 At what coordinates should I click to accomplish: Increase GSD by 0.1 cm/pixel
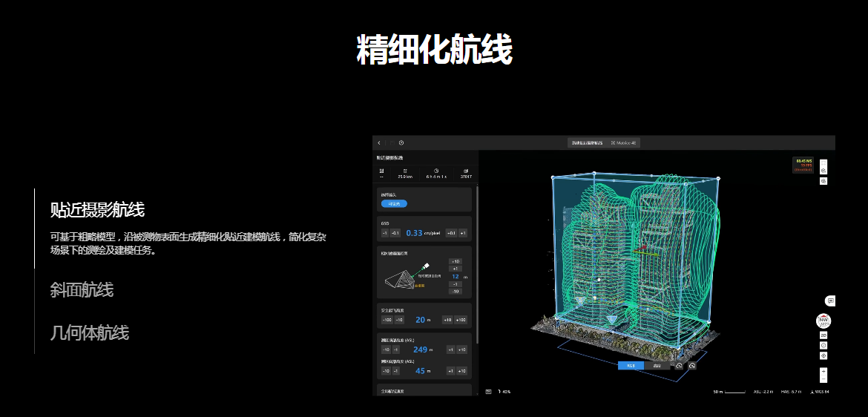click(x=450, y=233)
